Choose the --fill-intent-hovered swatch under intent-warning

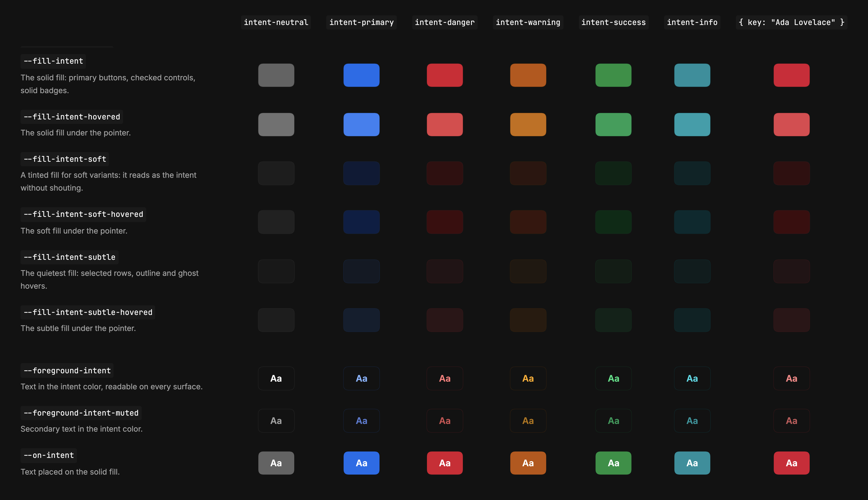528,125
